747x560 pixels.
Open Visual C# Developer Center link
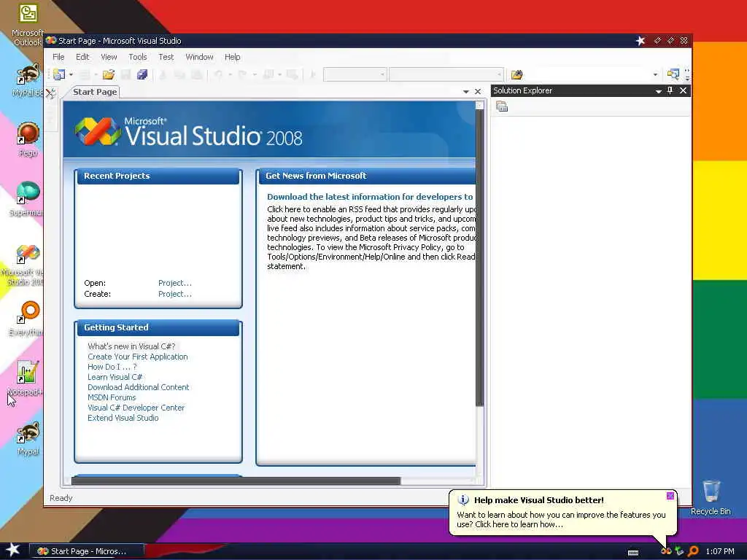click(x=136, y=408)
